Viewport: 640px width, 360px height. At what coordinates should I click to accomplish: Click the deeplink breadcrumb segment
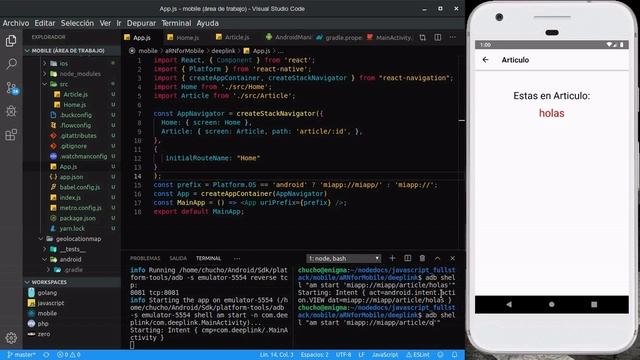pos(223,51)
